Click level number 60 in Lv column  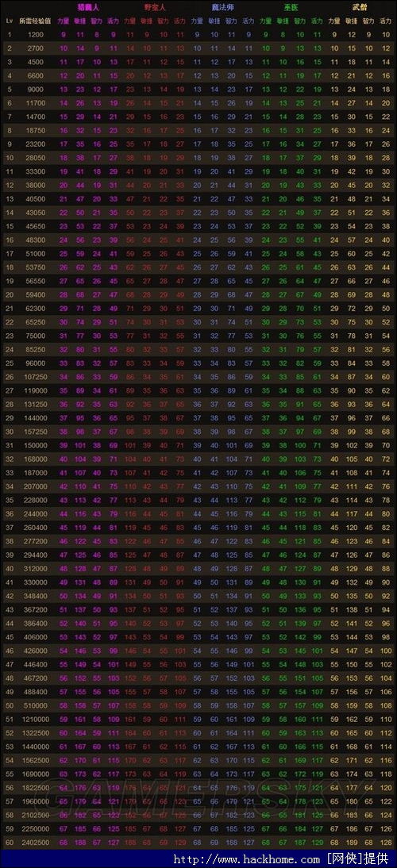(x=9, y=843)
